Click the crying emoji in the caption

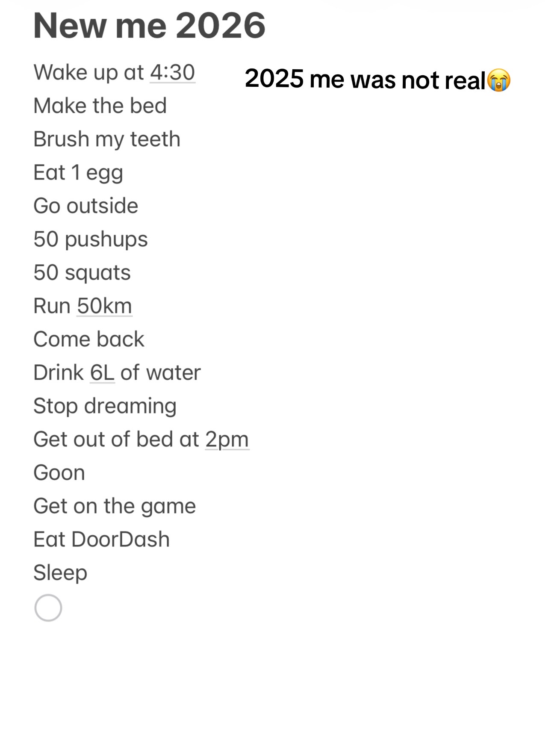[x=499, y=80]
